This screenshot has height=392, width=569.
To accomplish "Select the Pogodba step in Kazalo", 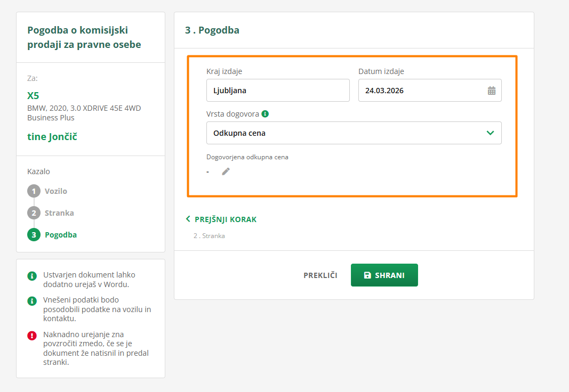I will (x=61, y=235).
